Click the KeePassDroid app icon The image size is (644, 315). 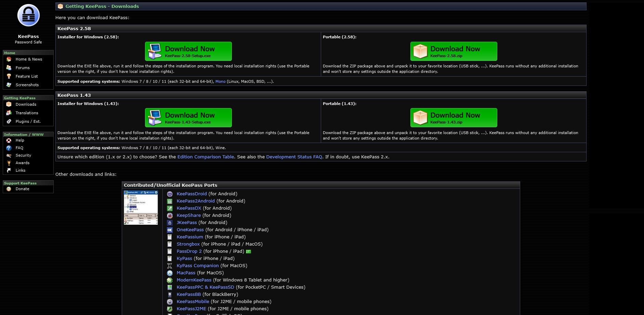pyautogui.click(x=170, y=194)
